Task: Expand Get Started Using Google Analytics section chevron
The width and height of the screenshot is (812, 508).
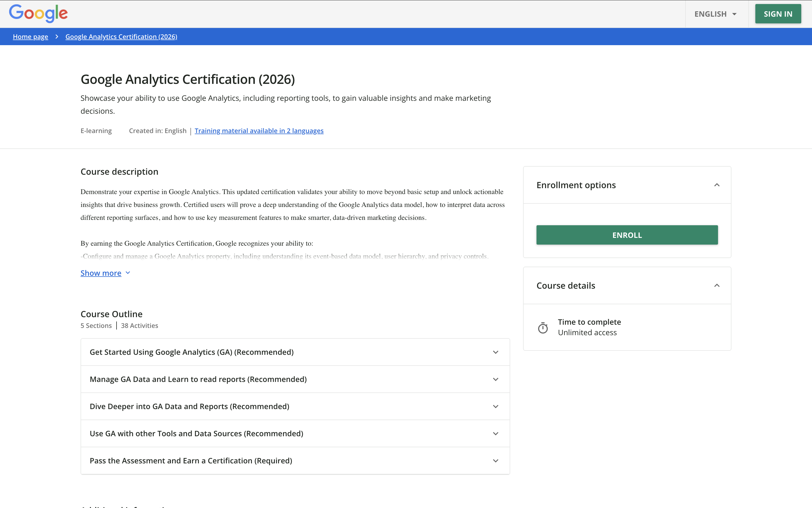Action: coord(496,352)
